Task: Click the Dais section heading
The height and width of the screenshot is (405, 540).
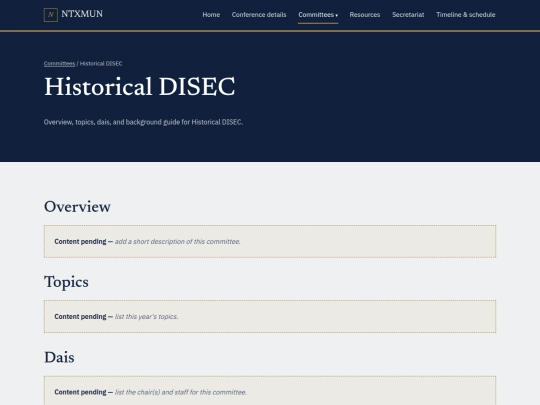Action: [59, 357]
